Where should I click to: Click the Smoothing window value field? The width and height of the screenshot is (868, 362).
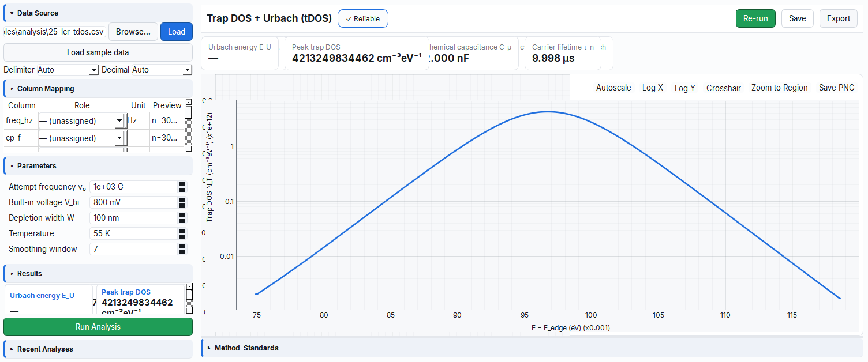coord(134,249)
